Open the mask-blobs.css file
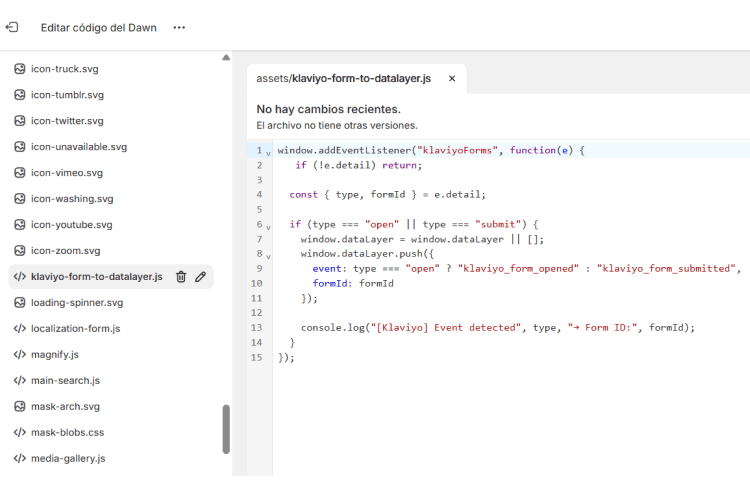750x500 pixels. click(67, 432)
